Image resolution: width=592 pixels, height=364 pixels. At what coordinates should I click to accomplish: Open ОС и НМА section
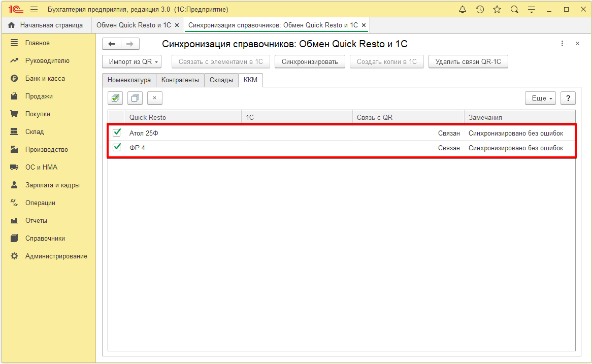point(41,167)
